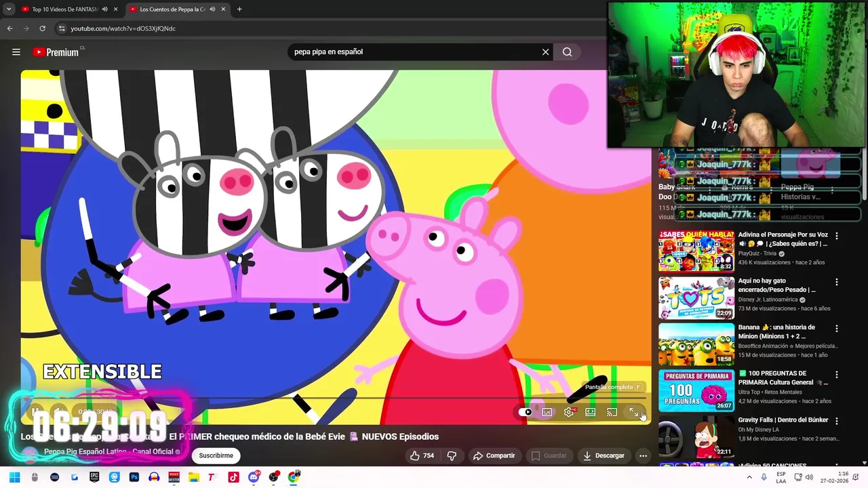Open options menu for the Gravity Falls video
This screenshot has height=488, width=868.
pyautogui.click(x=837, y=421)
